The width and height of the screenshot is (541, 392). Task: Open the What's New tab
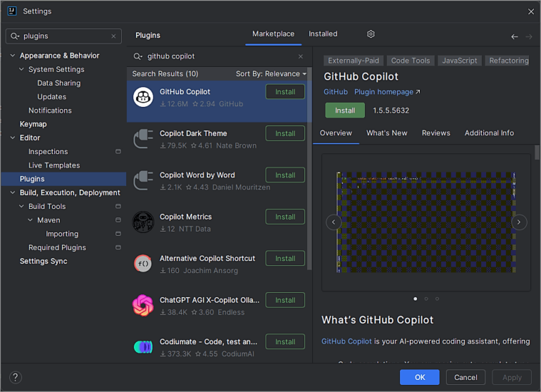387,133
